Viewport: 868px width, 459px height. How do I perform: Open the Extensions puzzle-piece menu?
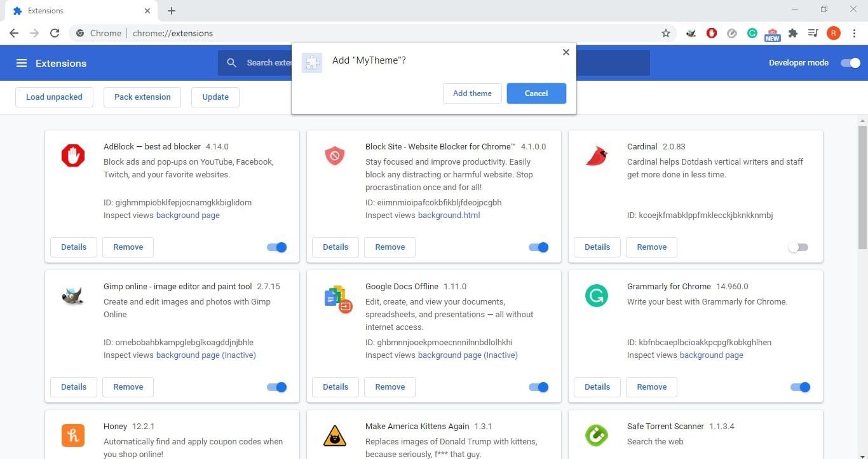(x=793, y=33)
